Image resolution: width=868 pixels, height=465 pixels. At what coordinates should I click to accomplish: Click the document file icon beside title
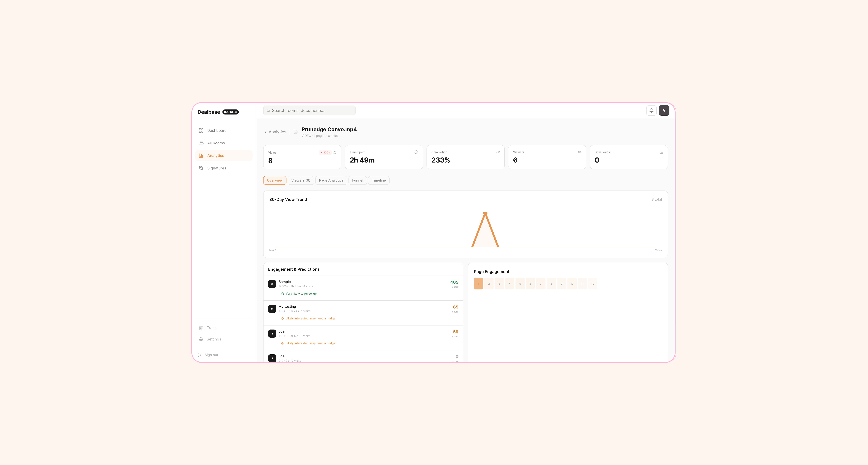point(296,132)
